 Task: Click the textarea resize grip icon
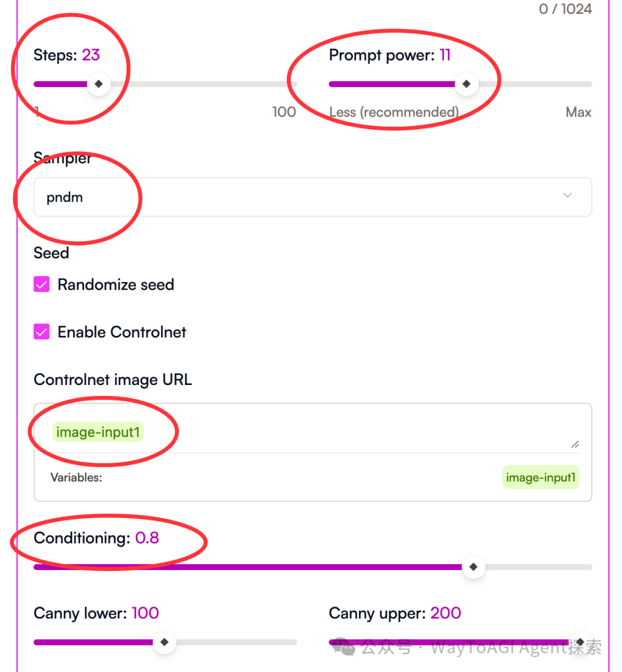point(575,444)
